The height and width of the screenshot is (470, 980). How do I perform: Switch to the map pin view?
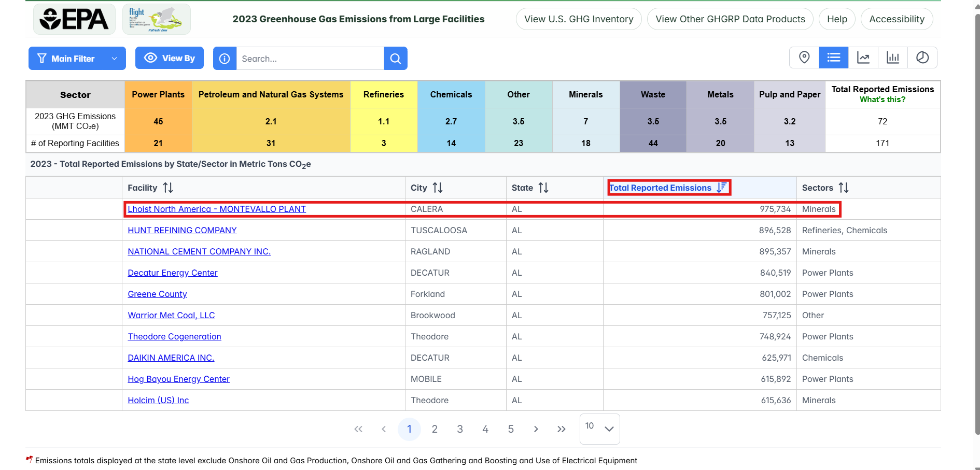[x=804, y=58]
